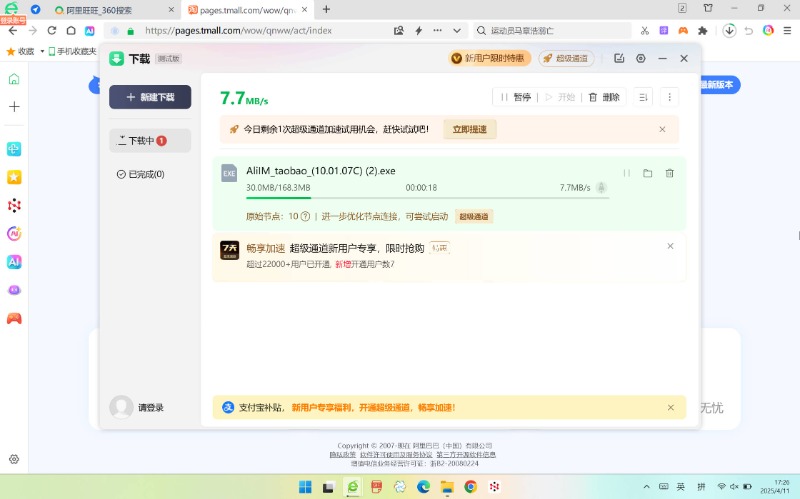Click 请登录 to sign in
The height and width of the screenshot is (499, 800).
pos(151,407)
